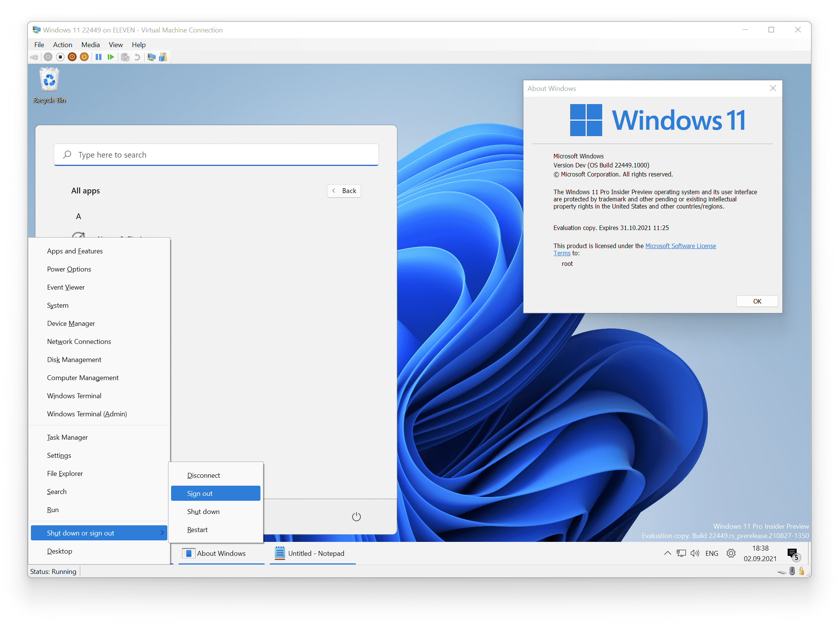This screenshot has width=840, height=632.
Task: Open Network Connections
Action: point(99,342)
